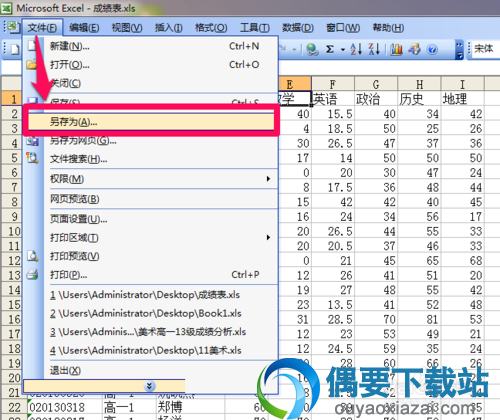Click cell containing 政治
500x420 pixels.
point(376,99)
